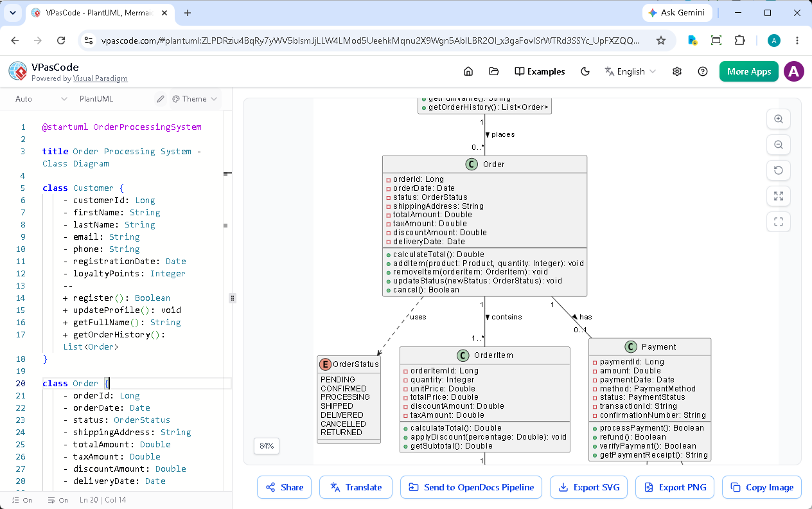
Task: Click the Order class header in diagram
Action: [485, 165]
